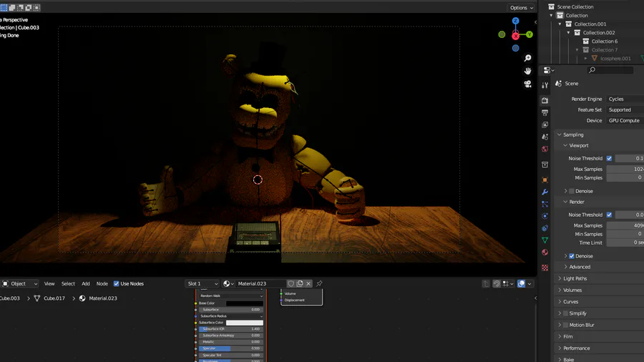This screenshot has height=362, width=644.
Task: Open the Tool properties tab
Action: (x=545, y=85)
